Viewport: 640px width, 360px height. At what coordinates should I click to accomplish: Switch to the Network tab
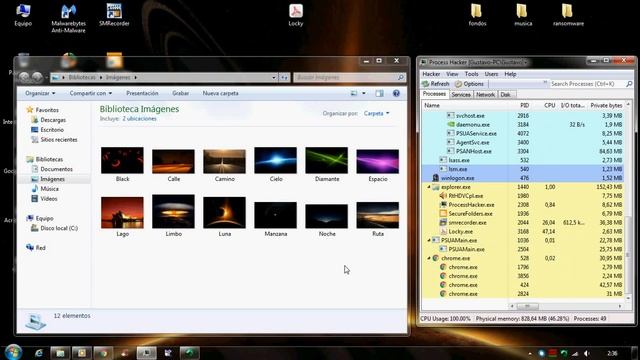[x=485, y=95]
